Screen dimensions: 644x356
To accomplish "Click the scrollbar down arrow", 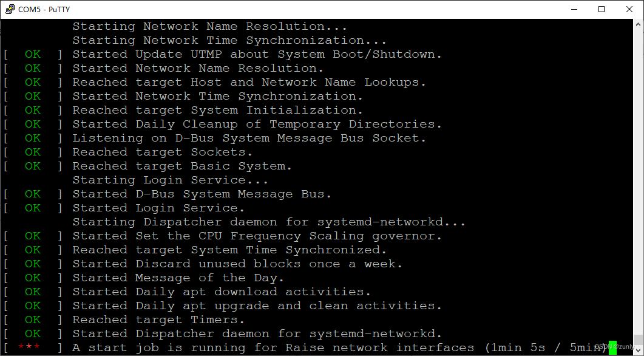I will pos(638,349).
